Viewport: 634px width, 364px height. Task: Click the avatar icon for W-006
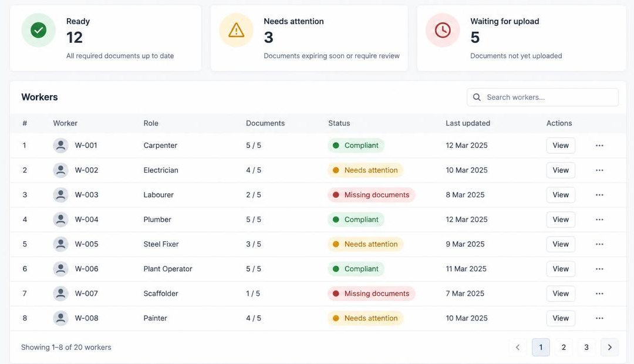[60, 269]
